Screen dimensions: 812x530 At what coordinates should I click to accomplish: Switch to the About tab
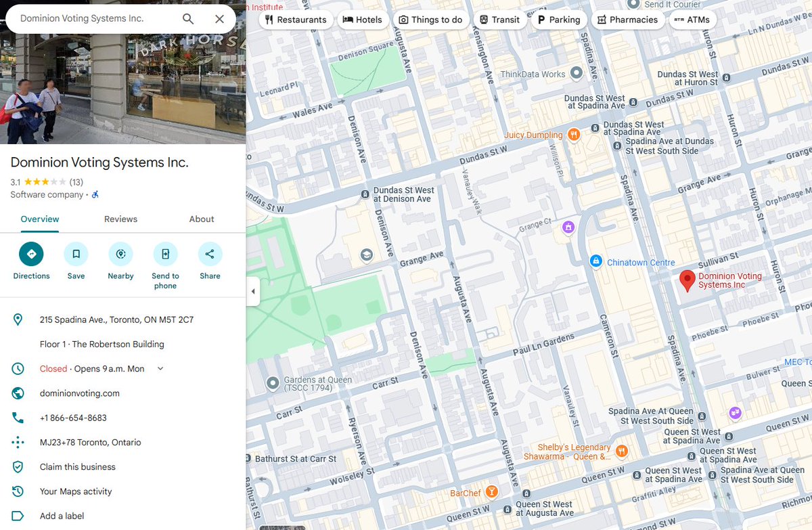coord(202,219)
